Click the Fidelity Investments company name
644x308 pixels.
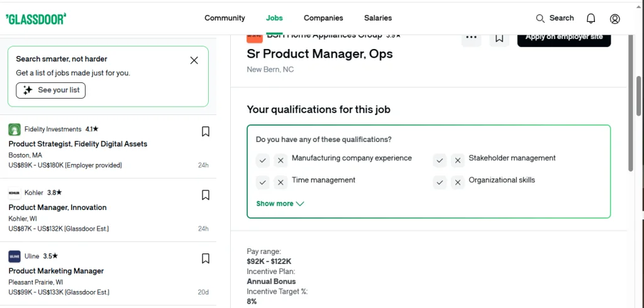click(x=53, y=129)
